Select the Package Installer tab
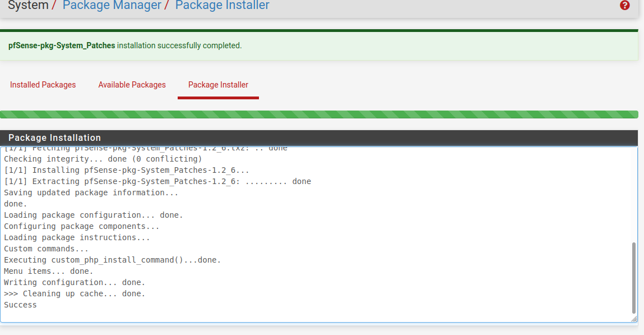 (218, 85)
